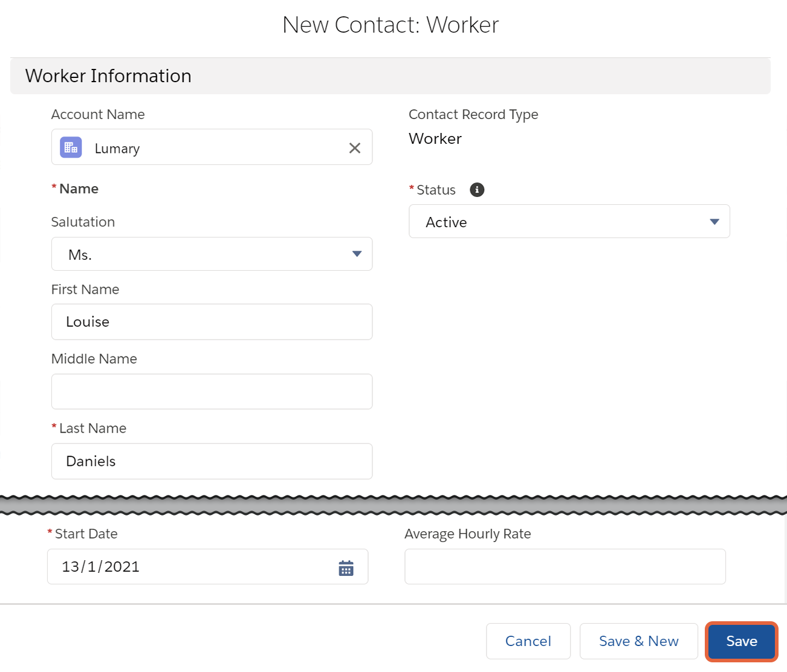Screen dimensions: 787x672
Task: Click the Save button
Action: pos(741,641)
